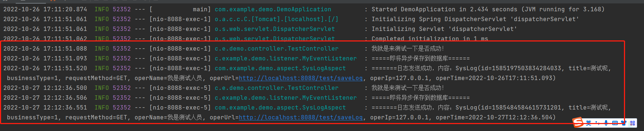
Task: Toggle the 英 English/Chinese input mode
Action: tap(589, 123)
